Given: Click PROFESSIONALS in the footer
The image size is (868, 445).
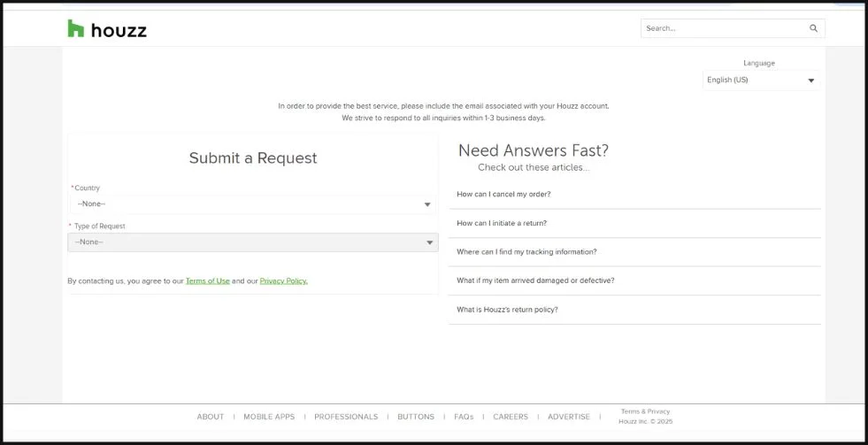Looking at the screenshot, I should pyautogui.click(x=346, y=417).
